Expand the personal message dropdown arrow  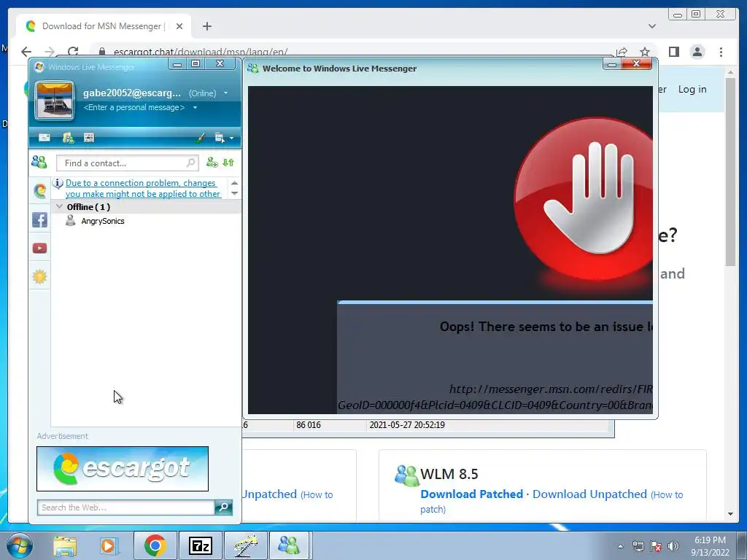[x=195, y=108]
